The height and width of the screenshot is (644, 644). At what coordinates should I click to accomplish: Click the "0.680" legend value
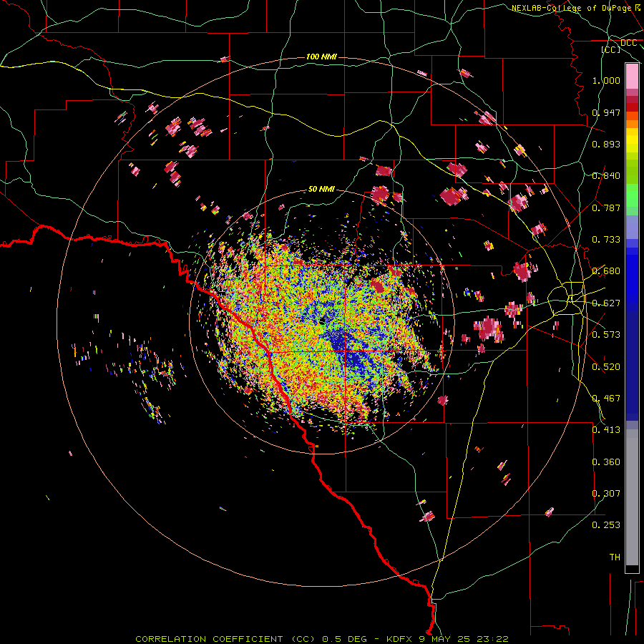pos(606,271)
